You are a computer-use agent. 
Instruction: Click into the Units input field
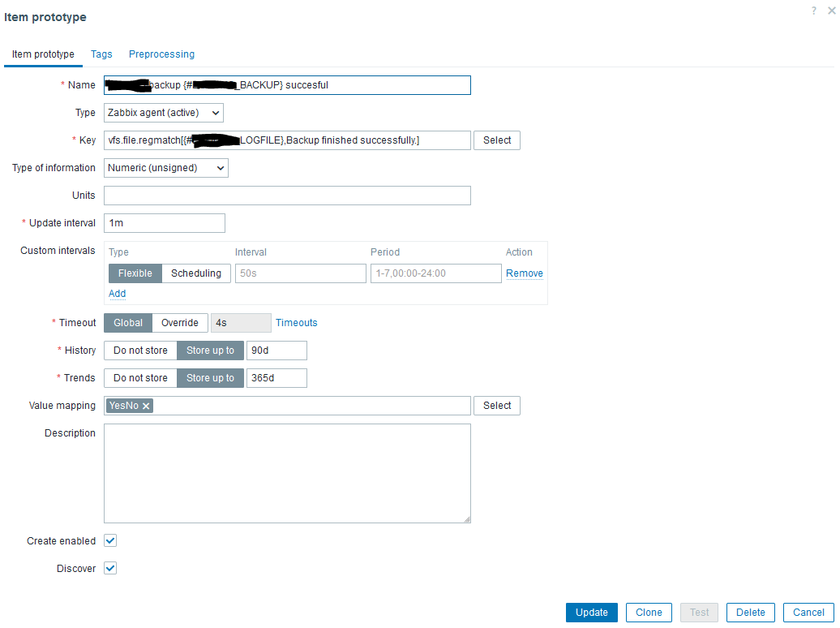point(287,196)
